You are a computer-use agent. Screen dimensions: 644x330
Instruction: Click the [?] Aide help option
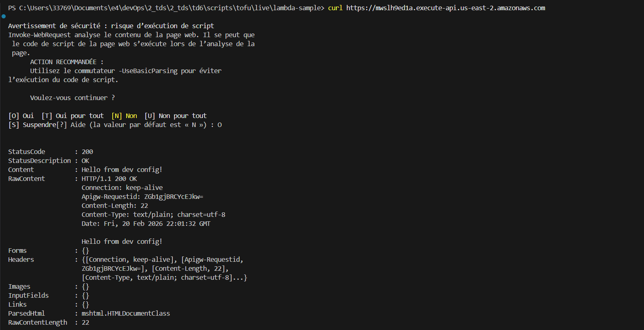click(x=71, y=125)
